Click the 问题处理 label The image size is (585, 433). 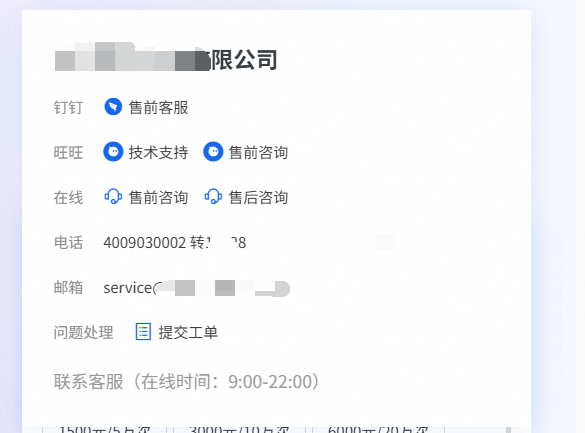tap(83, 332)
